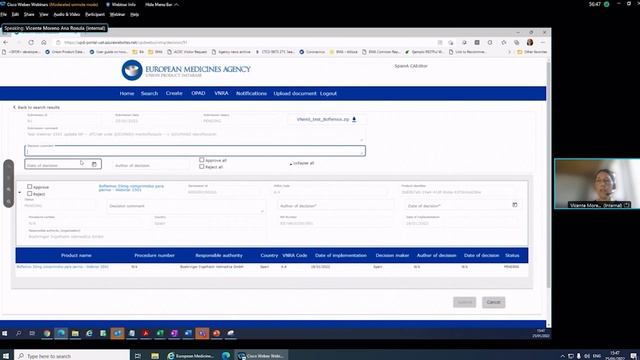Open PowerPoint in the shared taskbar
The height and width of the screenshot is (360, 640).
[216, 333]
